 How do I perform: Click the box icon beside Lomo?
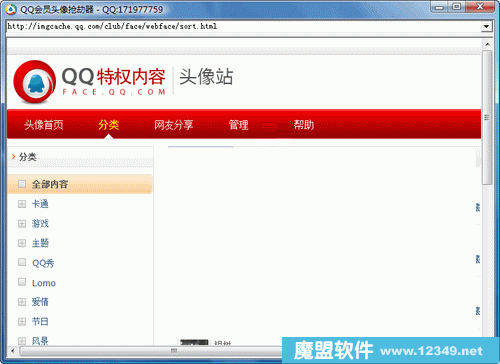coord(22,282)
